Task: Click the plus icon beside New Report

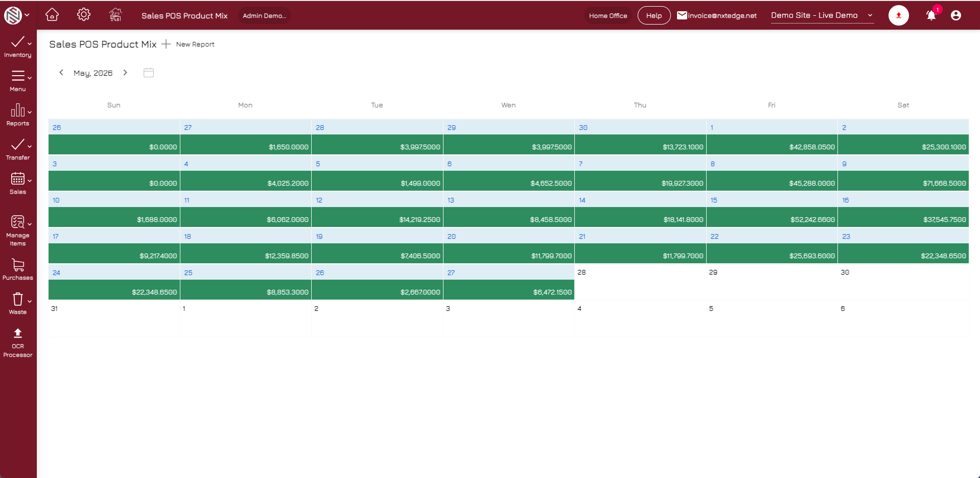Action: click(166, 44)
